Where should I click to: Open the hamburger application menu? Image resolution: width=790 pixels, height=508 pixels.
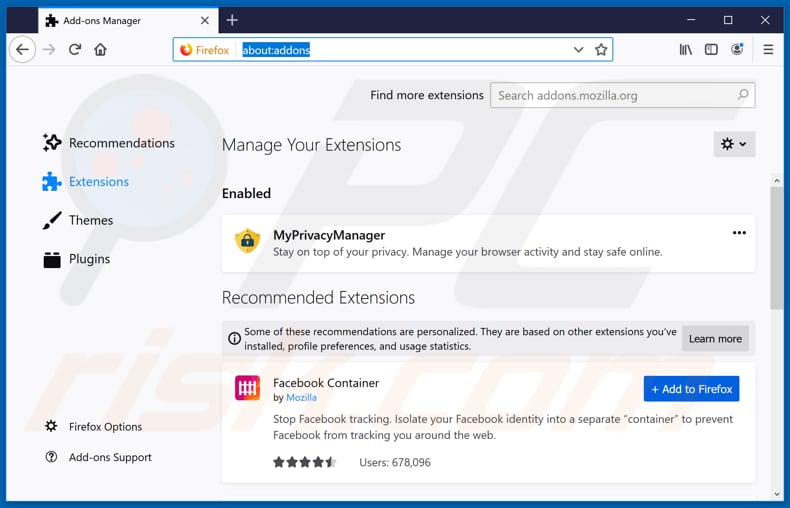point(768,50)
